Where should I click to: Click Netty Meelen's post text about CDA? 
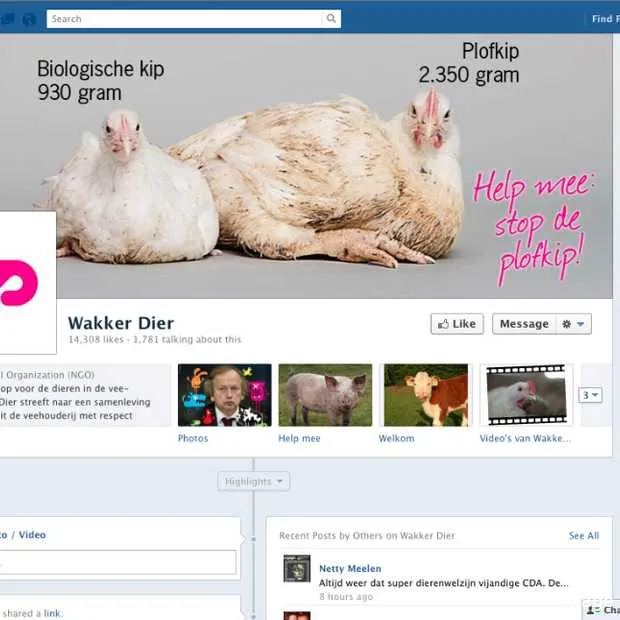coord(444,583)
